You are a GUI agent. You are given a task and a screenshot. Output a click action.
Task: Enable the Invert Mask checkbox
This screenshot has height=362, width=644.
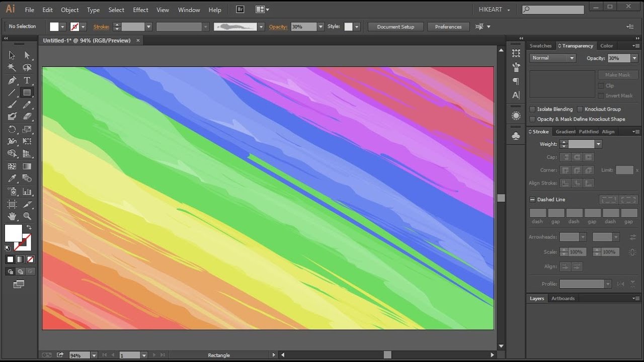coord(601,96)
